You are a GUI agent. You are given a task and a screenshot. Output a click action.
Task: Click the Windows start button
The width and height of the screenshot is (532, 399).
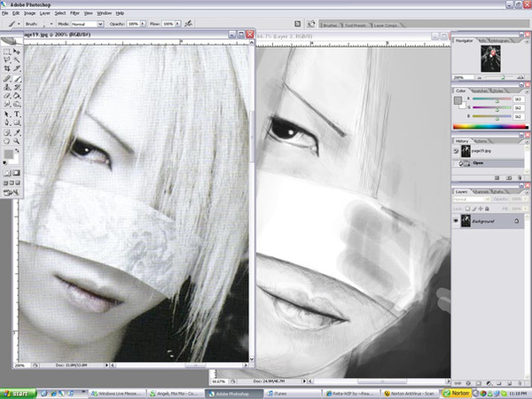click(x=18, y=394)
